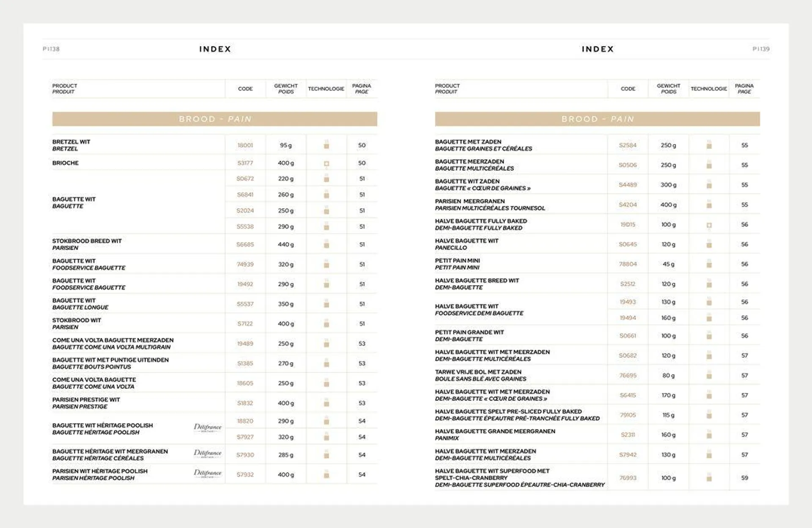Click product name Come Una Volta Baguette Meerzaden
The width and height of the screenshot is (812, 528).
pos(113,340)
